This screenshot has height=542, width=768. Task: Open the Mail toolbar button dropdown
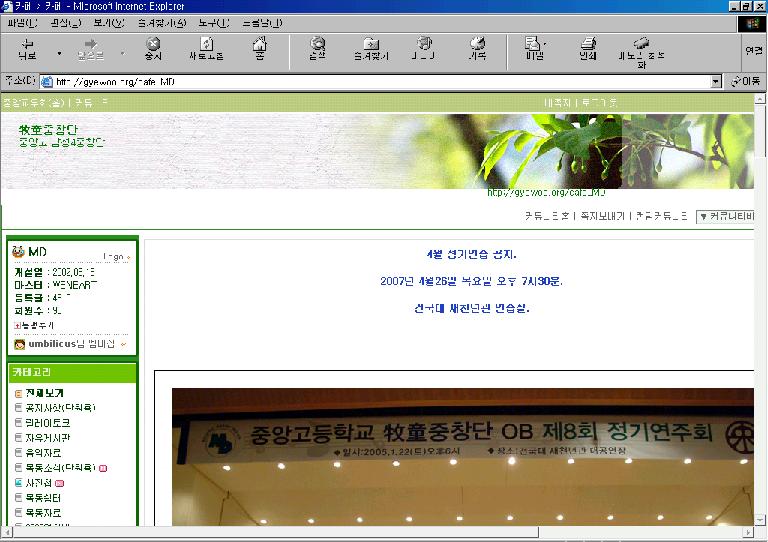pos(545,43)
